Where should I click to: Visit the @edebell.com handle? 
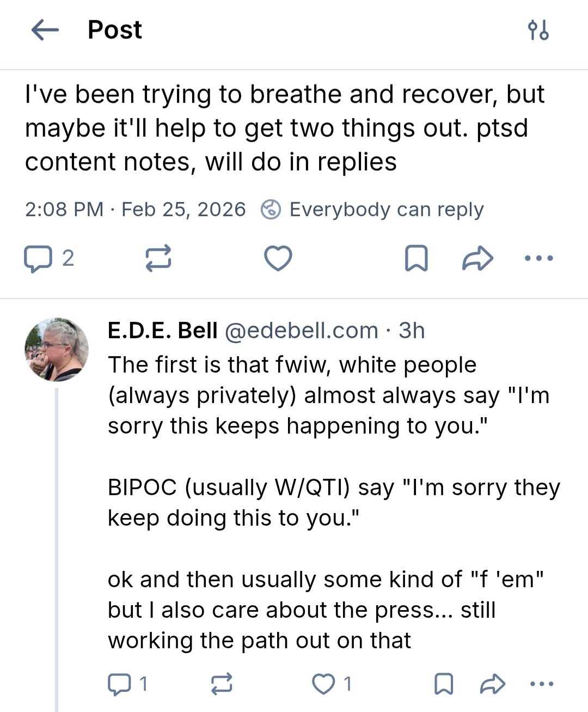tap(301, 331)
